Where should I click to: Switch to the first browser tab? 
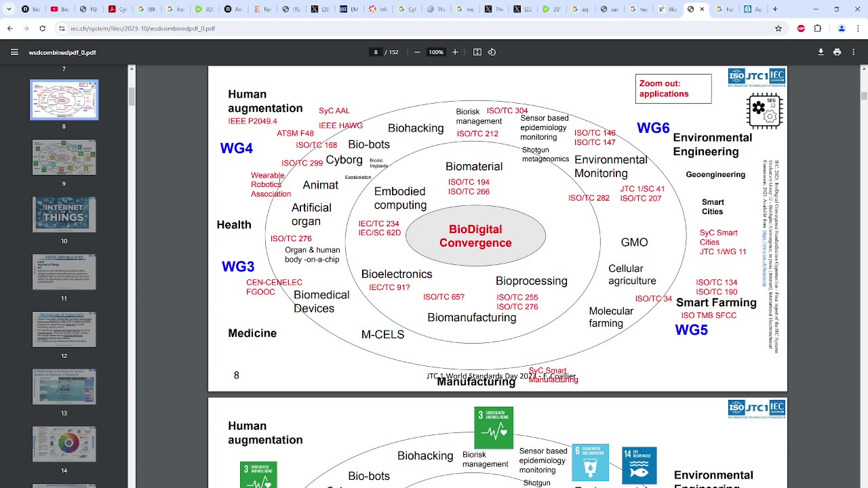pos(31,9)
